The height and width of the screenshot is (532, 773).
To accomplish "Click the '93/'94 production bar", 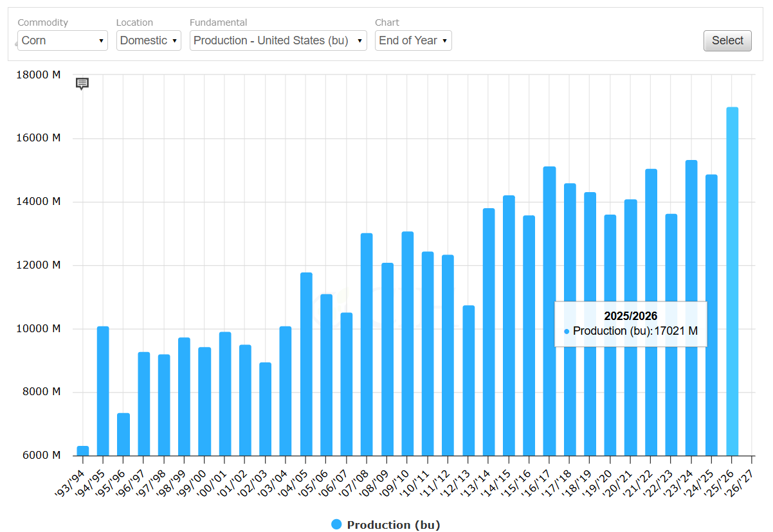I will point(83,450).
